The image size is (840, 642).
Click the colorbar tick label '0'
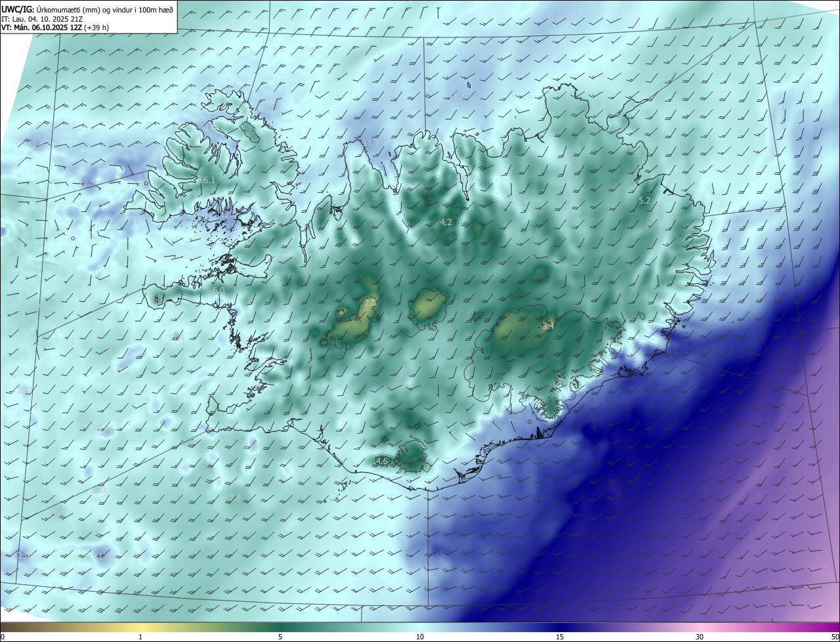3,637
